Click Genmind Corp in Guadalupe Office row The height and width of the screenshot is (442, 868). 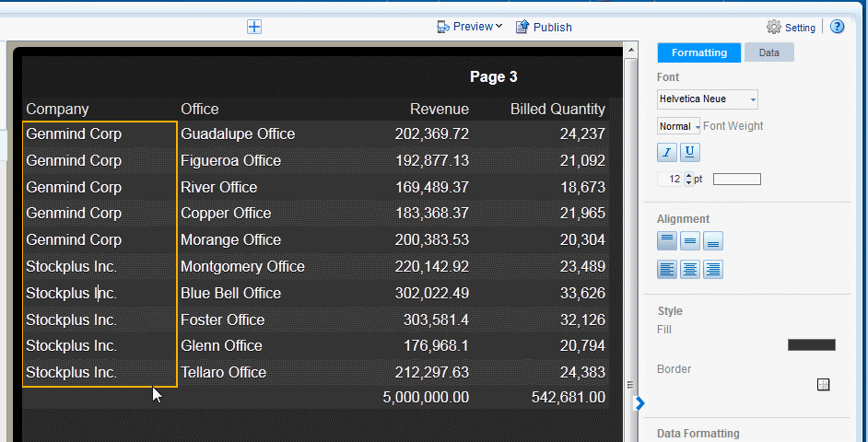click(x=74, y=134)
